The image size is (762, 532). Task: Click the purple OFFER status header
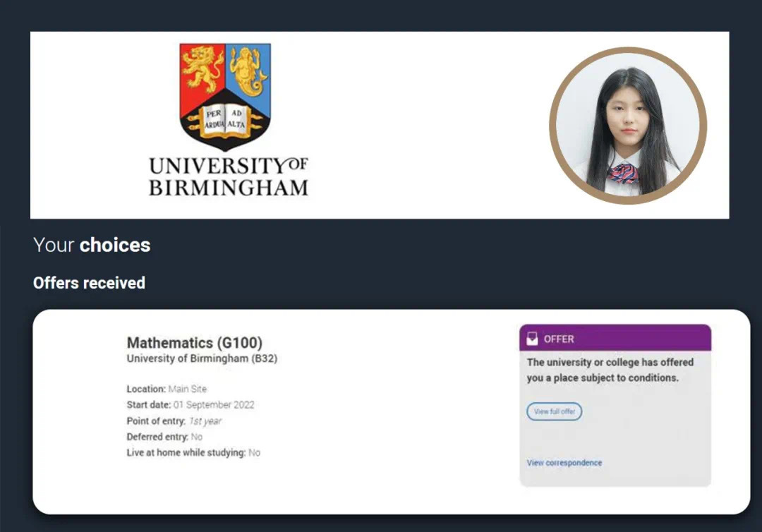tap(615, 338)
